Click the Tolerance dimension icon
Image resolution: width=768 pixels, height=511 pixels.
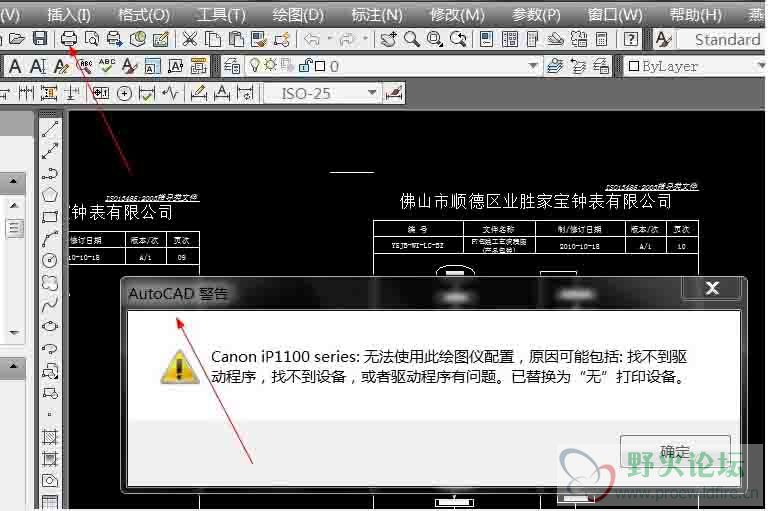[101, 93]
